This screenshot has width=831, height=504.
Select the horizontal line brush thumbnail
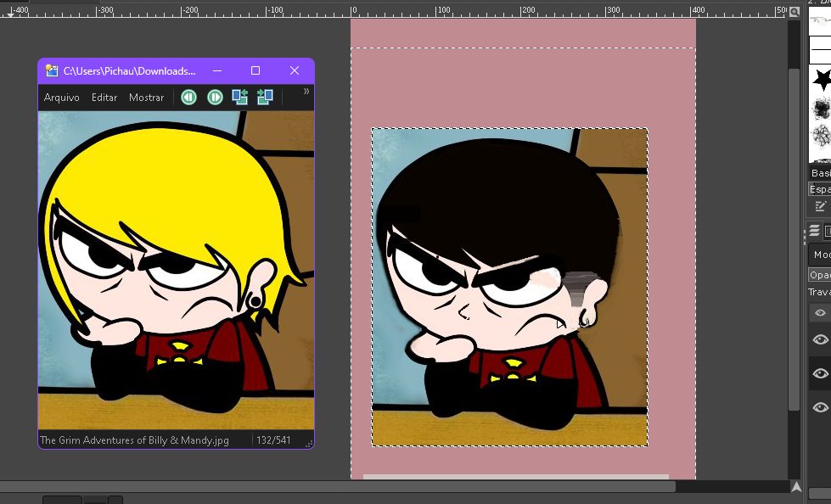coord(821,50)
